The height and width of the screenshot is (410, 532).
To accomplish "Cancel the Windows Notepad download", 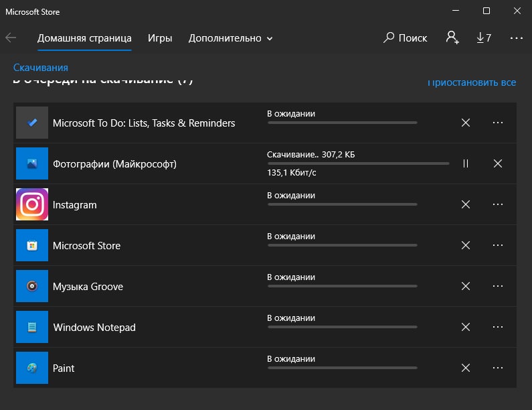I will coord(466,327).
